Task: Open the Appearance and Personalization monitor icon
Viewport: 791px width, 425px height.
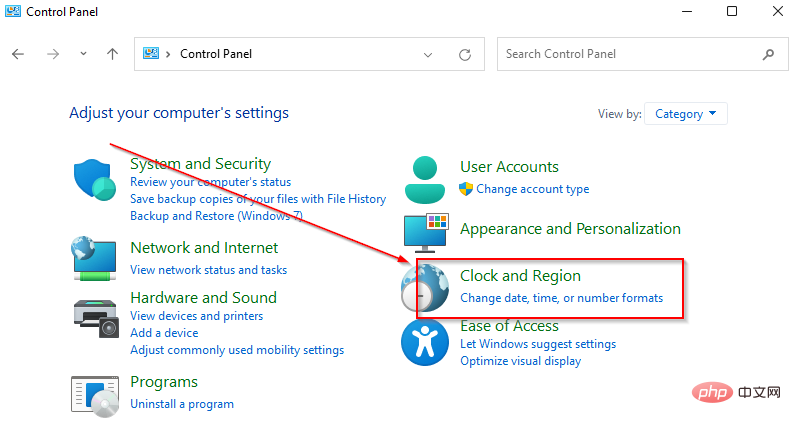Action: point(427,232)
